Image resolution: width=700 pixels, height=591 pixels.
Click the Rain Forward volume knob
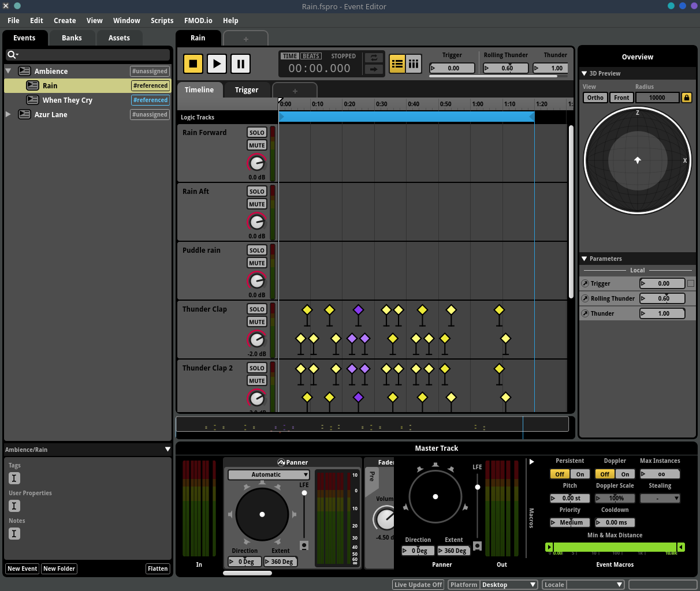click(256, 163)
